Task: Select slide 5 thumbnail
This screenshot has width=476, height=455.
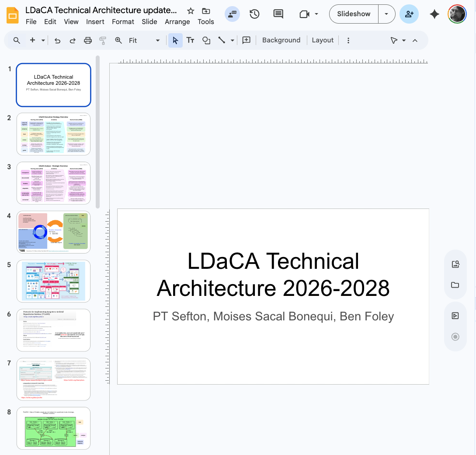Action: (53, 281)
